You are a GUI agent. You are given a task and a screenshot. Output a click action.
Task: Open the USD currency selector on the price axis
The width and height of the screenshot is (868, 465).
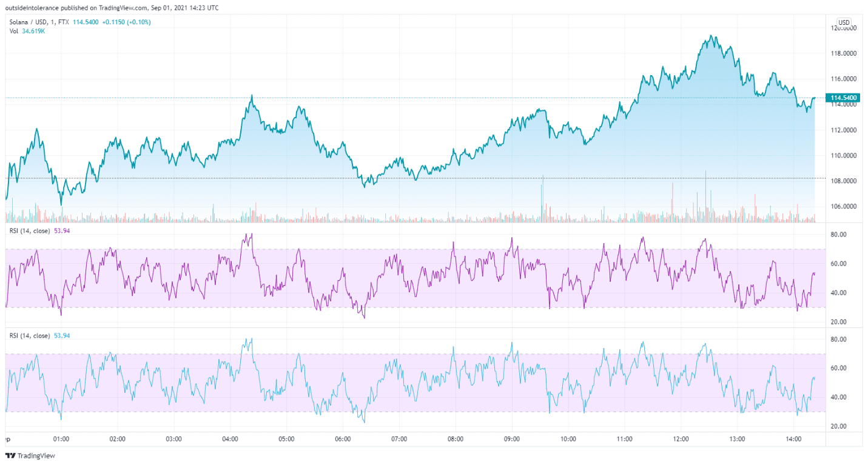[844, 22]
